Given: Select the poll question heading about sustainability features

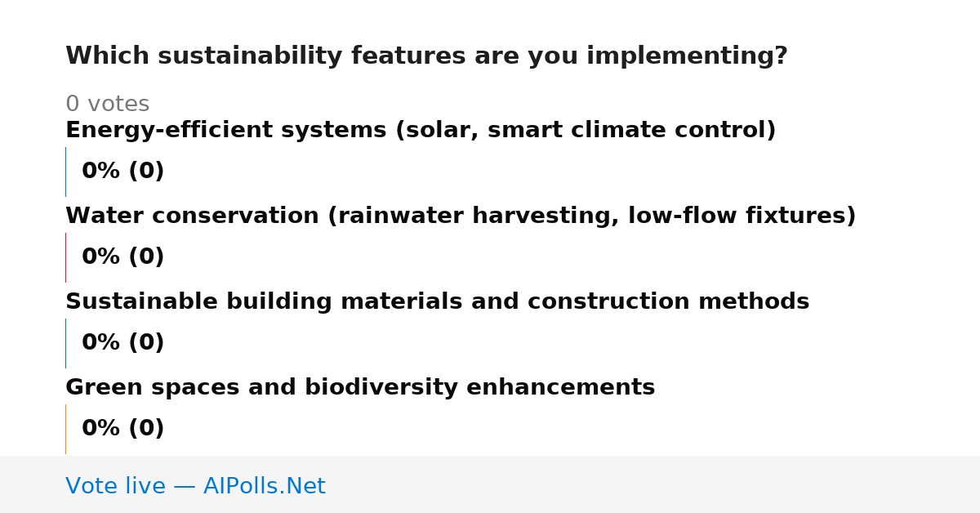Looking at the screenshot, I should click(x=426, y=56).
